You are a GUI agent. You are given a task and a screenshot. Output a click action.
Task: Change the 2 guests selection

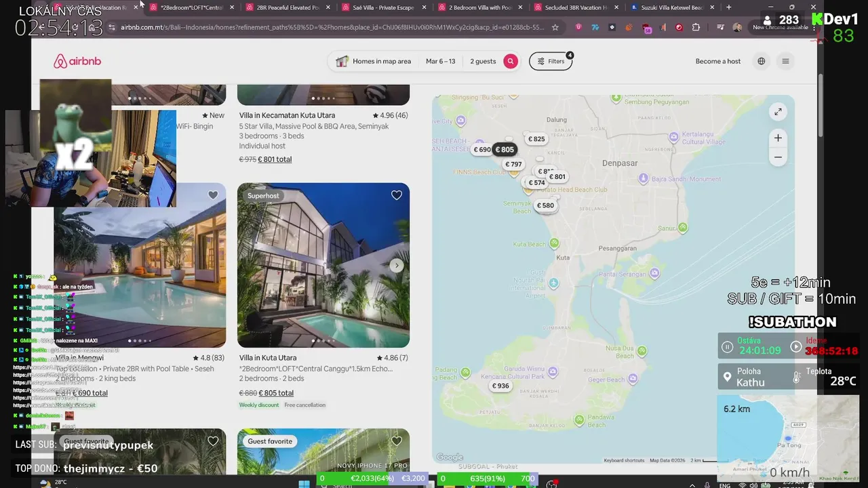point(483,61)
